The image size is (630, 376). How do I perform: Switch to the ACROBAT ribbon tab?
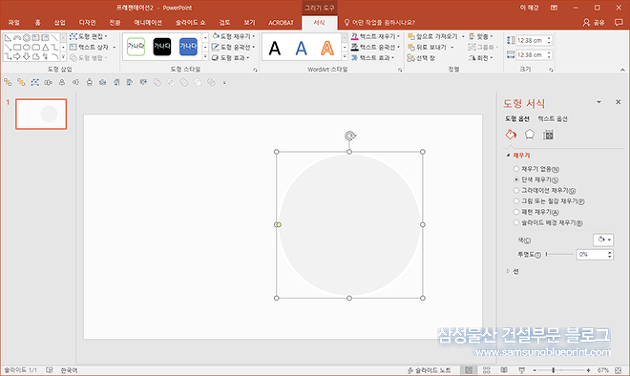pyautogui.click(x=281, y=22)
